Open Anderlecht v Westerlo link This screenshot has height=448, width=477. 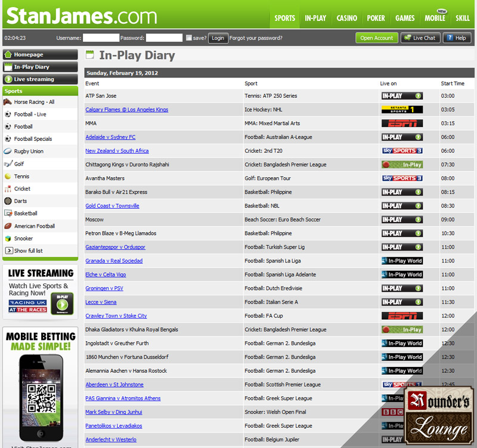tap(111, 440)
